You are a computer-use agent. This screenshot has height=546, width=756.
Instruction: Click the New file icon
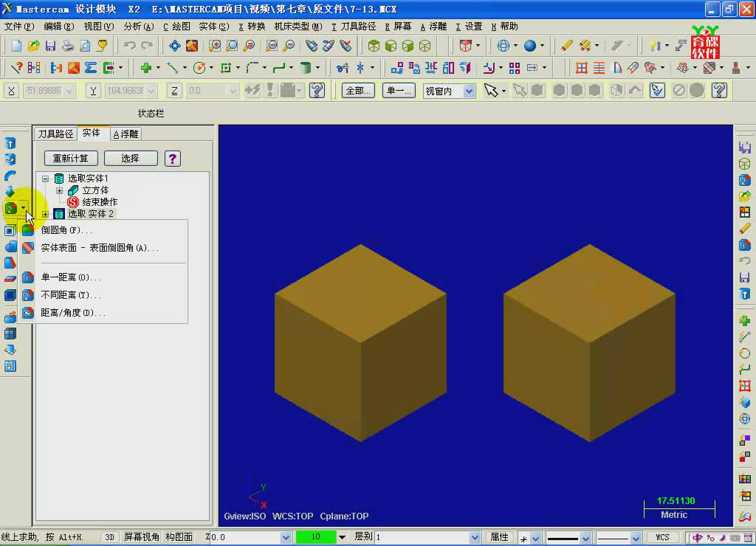click(x=16, y=46)
